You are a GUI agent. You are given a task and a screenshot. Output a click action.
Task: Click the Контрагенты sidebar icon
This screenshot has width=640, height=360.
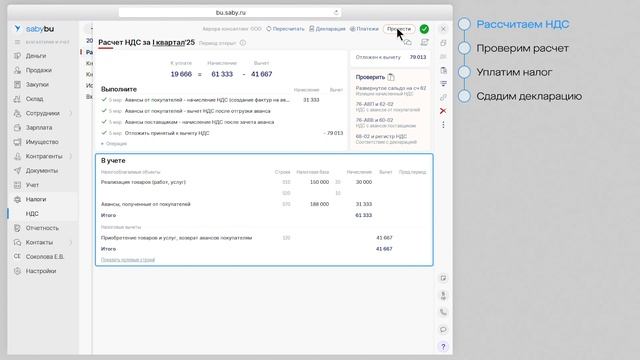pyautogui.click(x=17, y=156)
